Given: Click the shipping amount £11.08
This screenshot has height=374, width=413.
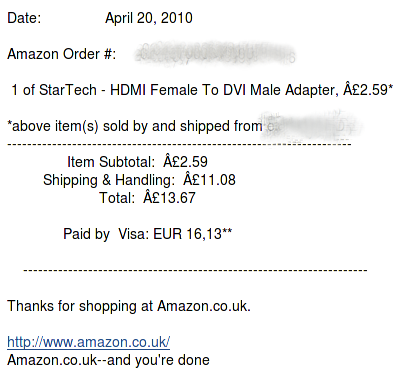Looking at the screenshot, I should (x=209, y=180).
